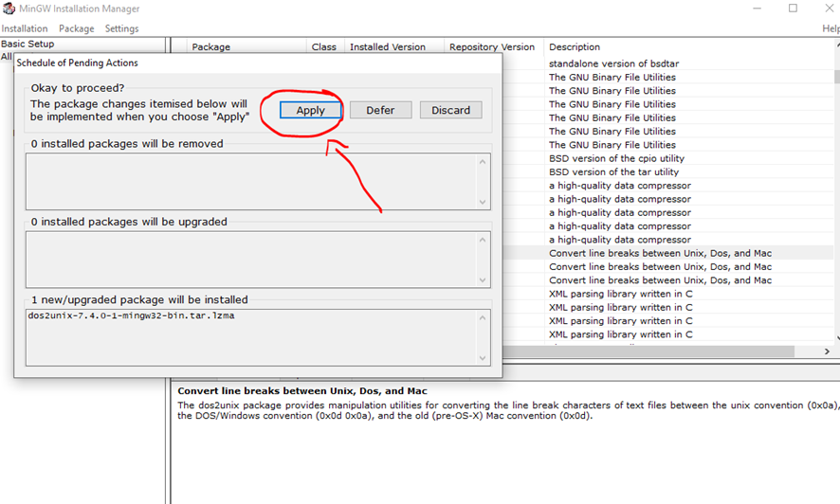840x504 pixels.
Task: Click the Repository Version column header
Action: (x=492, y=46)
